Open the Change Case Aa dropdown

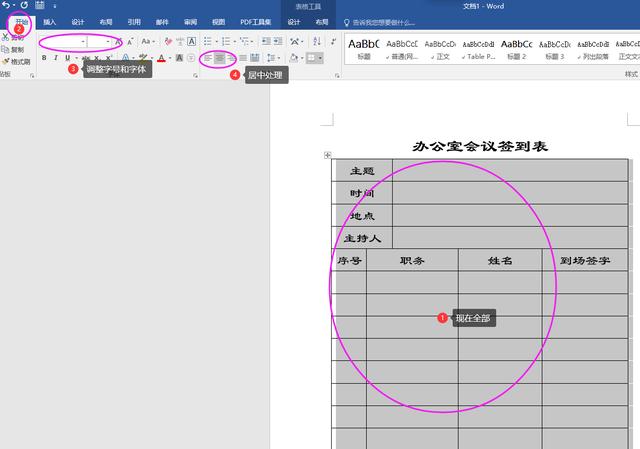(x=148, y=42)
